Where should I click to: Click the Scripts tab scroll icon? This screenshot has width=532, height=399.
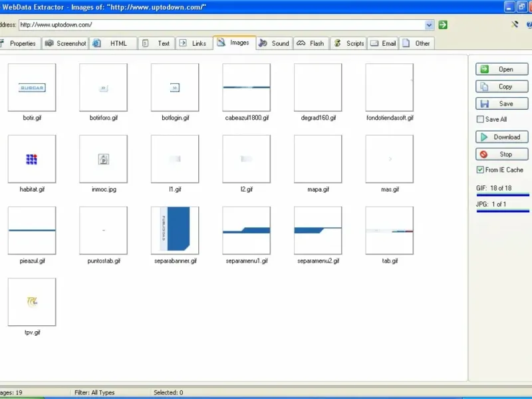[x=337, y=43]
